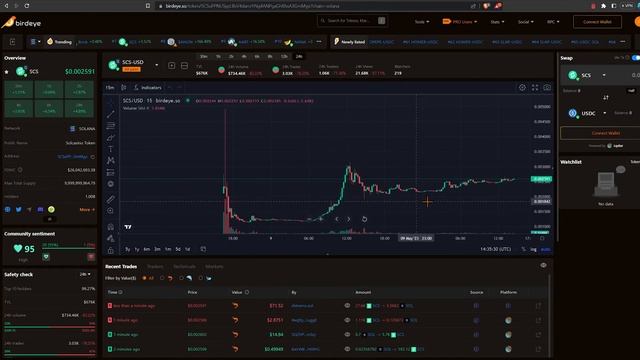Open the token's website globe icon
Image resolution: width=640 pixels, height=360 pixels.
[x=7, y=209]
